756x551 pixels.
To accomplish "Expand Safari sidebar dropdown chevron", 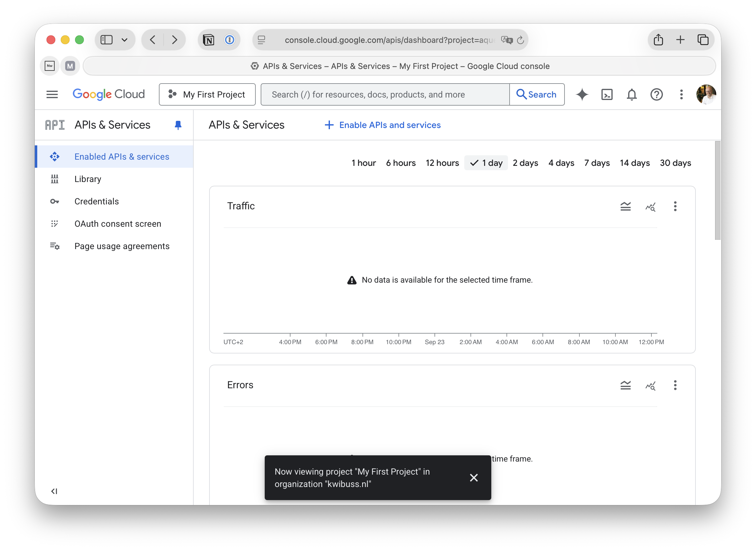I will (x=124, y=40).
